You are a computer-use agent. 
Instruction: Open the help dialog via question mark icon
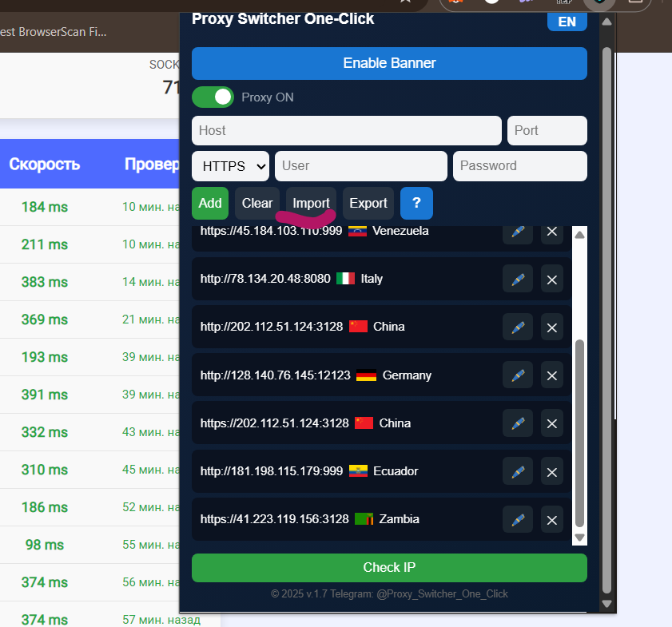point(416,203)
